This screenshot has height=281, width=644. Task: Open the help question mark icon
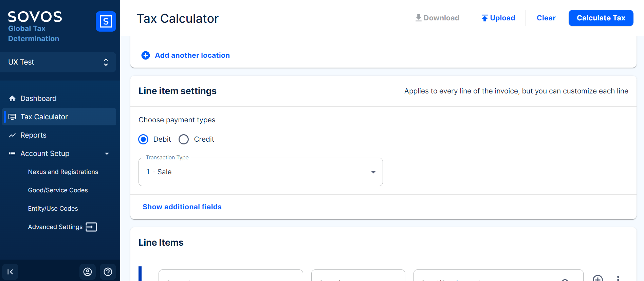click(x=108, y=272)
